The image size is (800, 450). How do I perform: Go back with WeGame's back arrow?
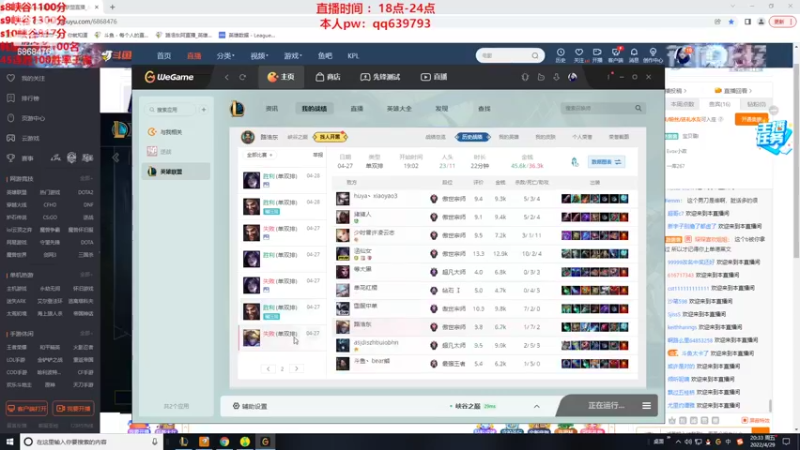tap(227, 77)
